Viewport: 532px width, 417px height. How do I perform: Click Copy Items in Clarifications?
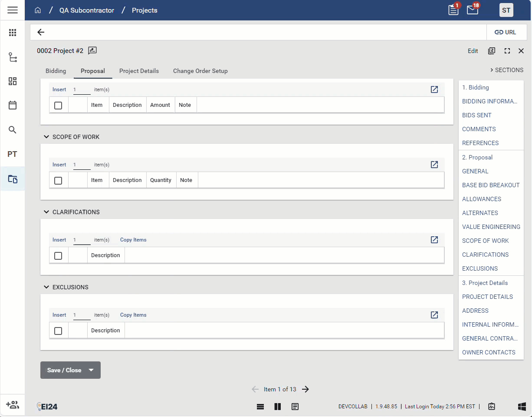point(133,240)
